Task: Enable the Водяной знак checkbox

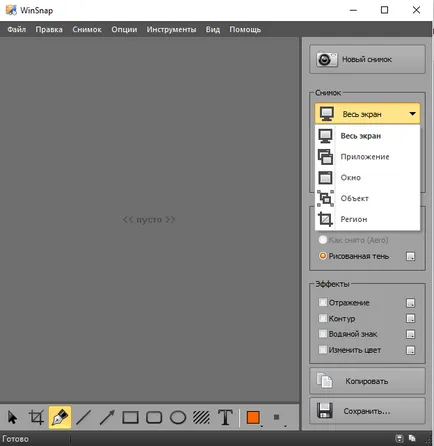Action: pos(323,334)
